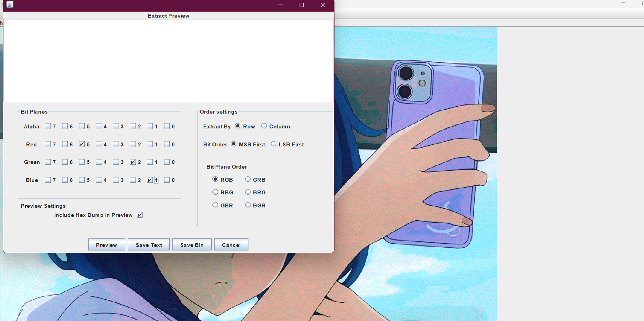Tick Green bit 1 checkbox

point(150,162)
